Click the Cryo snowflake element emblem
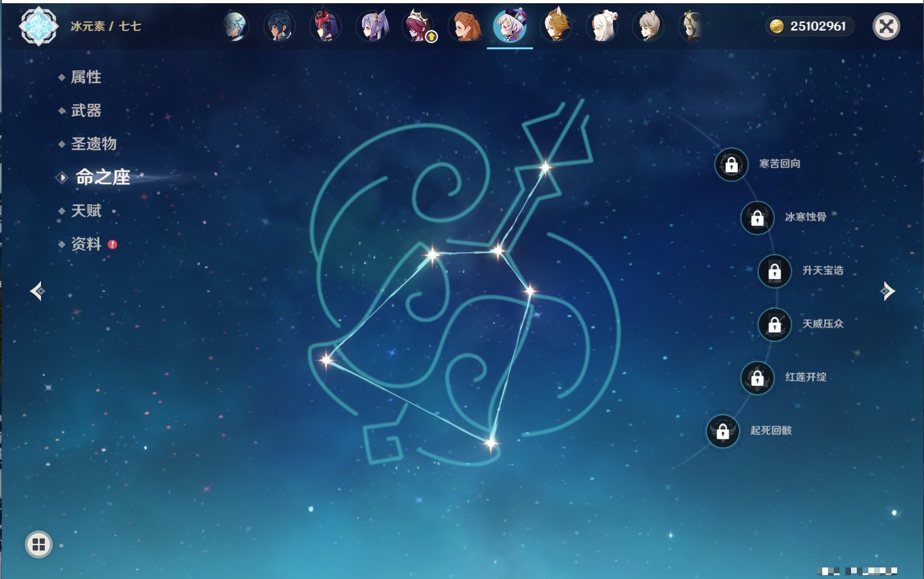924x579 pixels. 38,26
